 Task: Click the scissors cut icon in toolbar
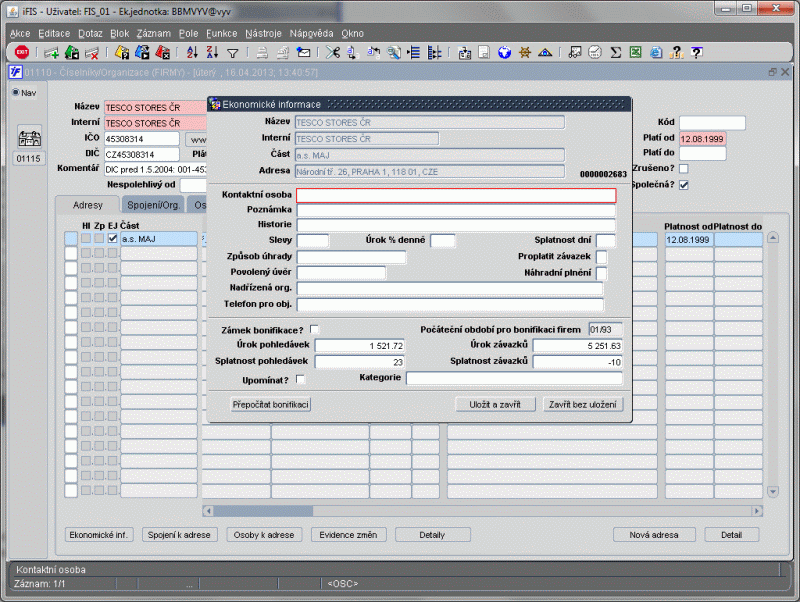(332, 52)
